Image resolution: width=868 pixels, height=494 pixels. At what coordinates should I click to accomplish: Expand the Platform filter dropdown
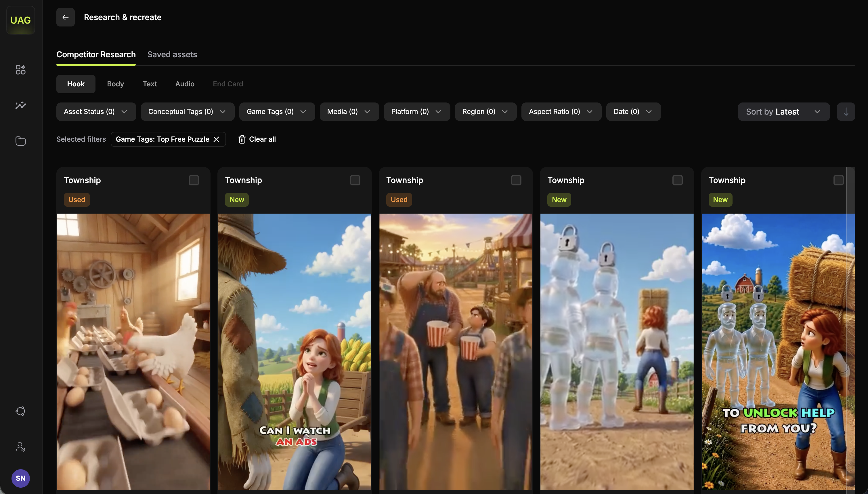tap(417, 112)
